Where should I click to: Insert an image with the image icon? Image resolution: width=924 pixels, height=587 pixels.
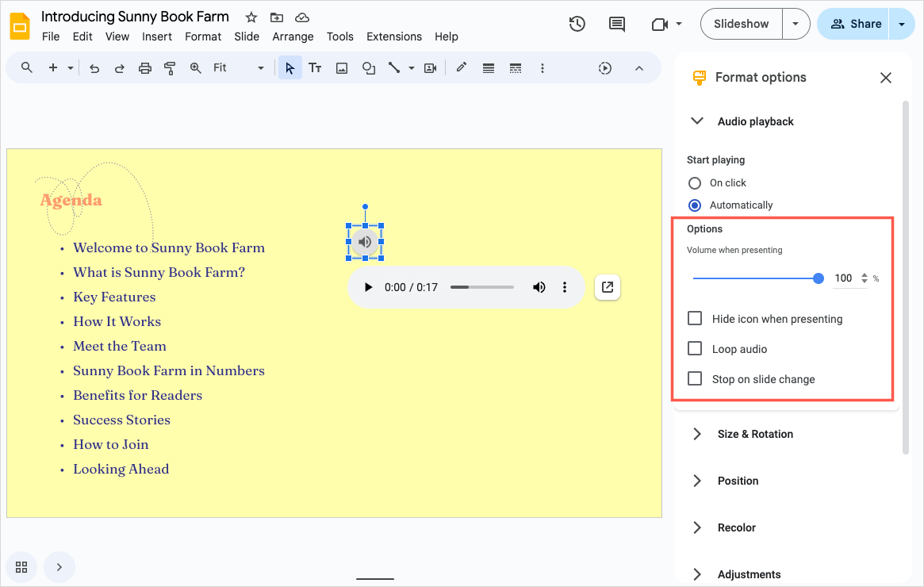tap(342, 68)
